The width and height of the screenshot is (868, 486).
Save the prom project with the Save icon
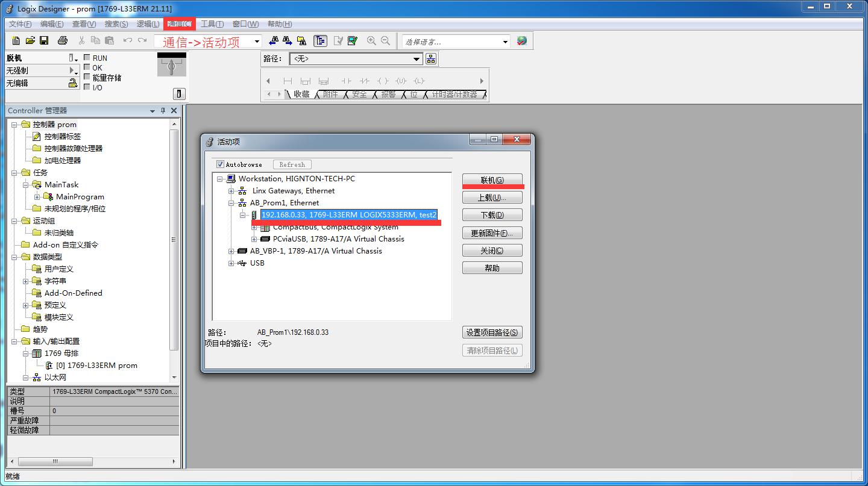(44, 40)
